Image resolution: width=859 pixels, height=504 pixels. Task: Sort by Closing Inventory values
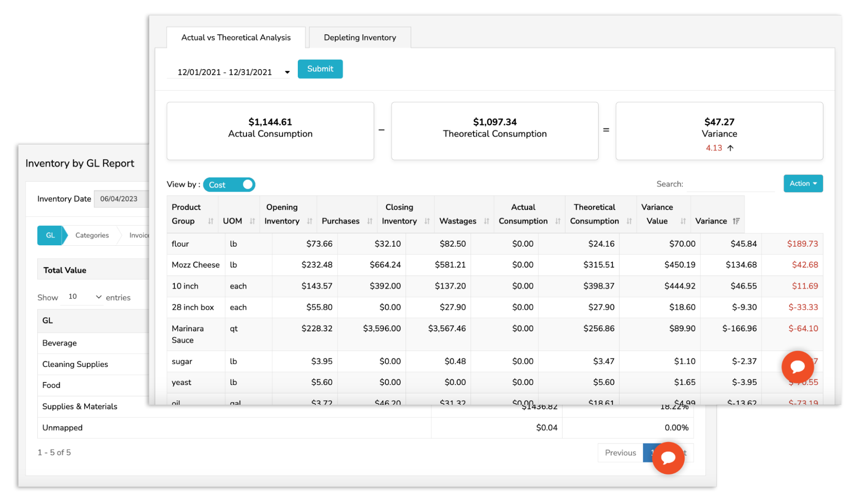[x=427, y=221]
